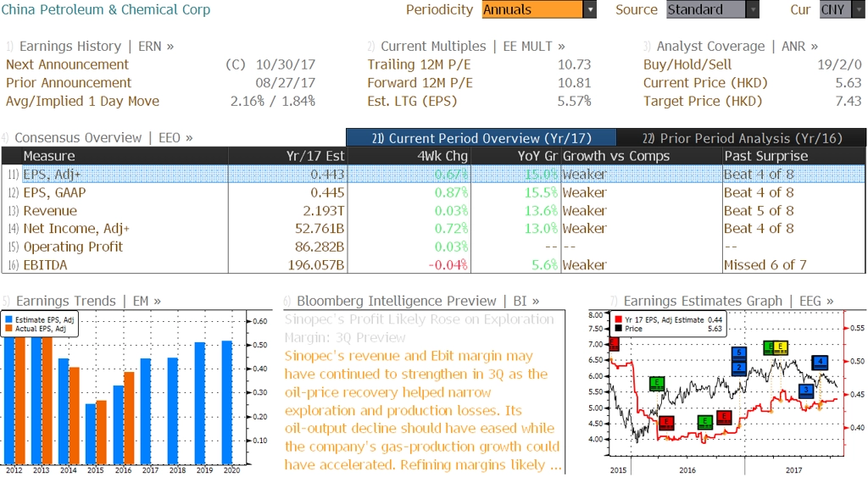Click the red Yr 17 EPS Adj Estimate swatch
The width and height of the screenshot is (868, 477).
[x=618, y=320]
